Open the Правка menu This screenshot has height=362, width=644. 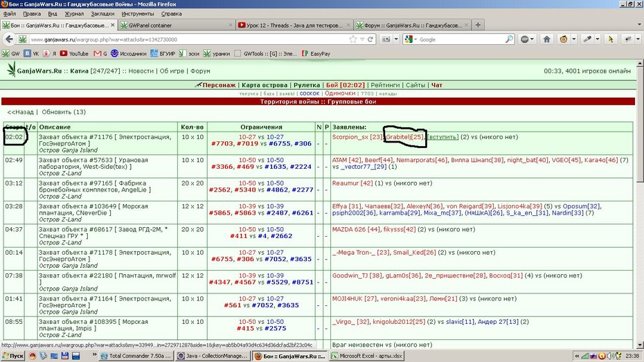pyautogui.click(x=32, y=14)
